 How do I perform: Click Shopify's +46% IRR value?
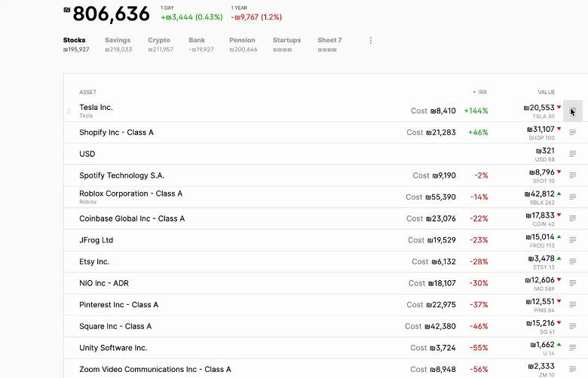coord(478,133)
